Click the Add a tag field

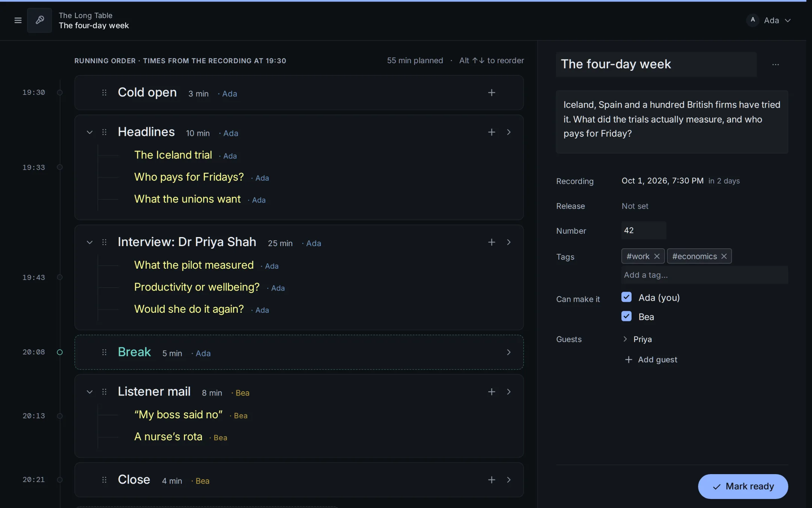point(704,275)
